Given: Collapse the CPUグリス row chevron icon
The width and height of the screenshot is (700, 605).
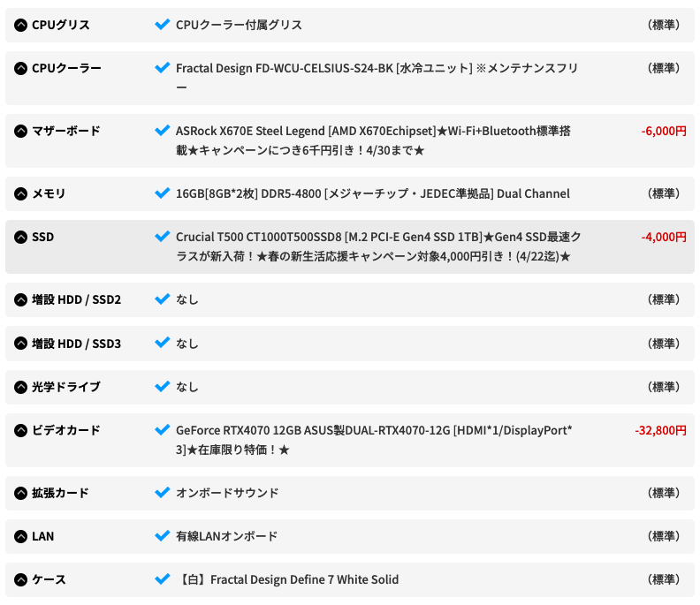Looking at the screenshot, I should point(20,25).
